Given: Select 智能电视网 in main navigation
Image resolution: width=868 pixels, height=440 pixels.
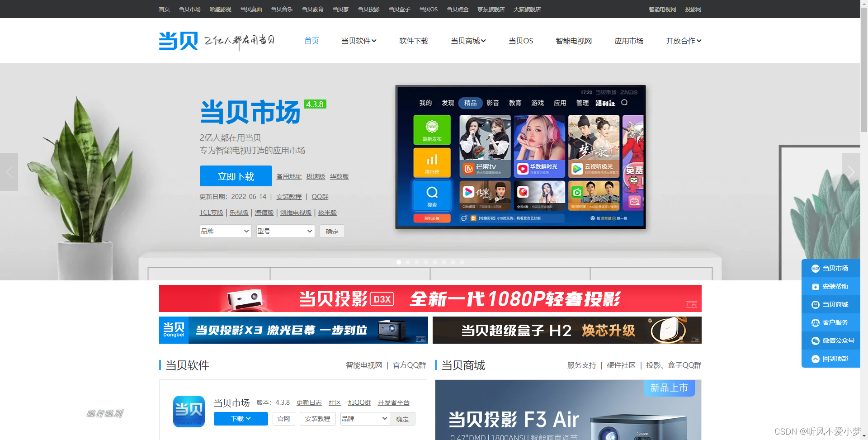Looking at the screenshot, I should [x=574, y=41].
